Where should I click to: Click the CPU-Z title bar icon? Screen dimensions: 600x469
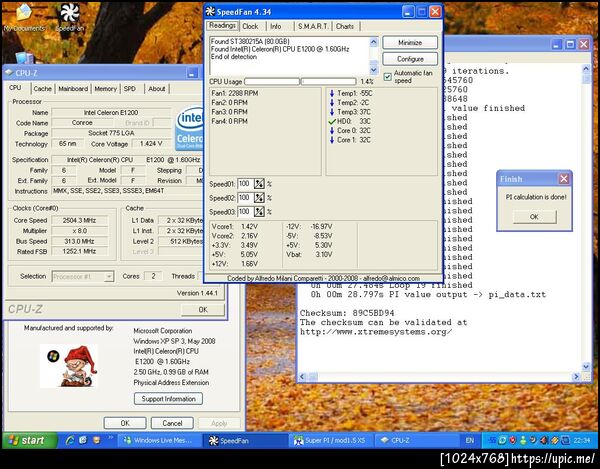point(9,73)
